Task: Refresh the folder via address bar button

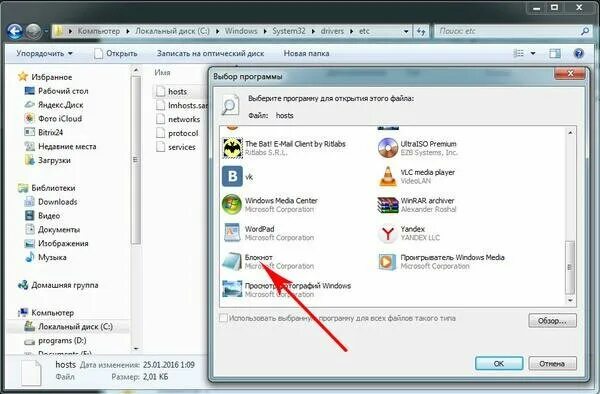Action: click(421, 31)
